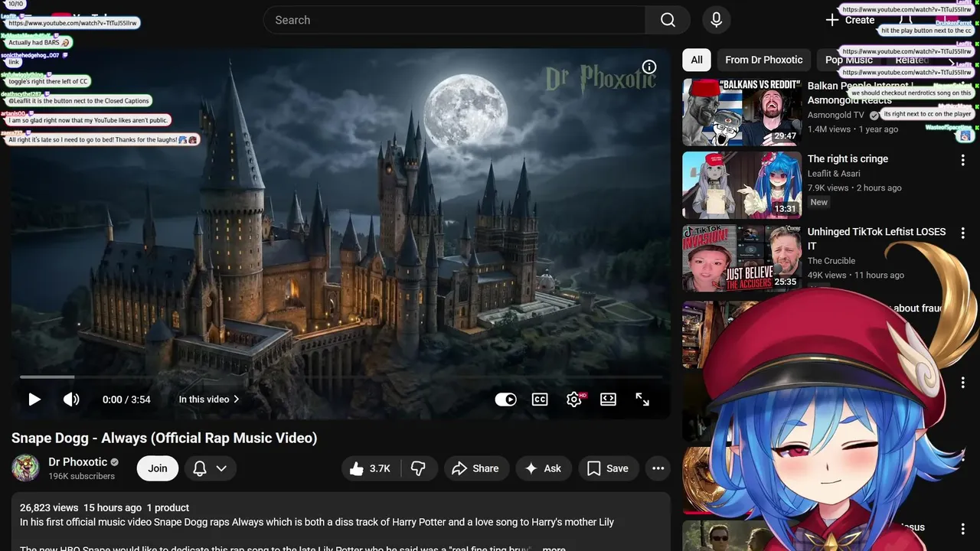Open options for 'The right is cringe'
980x551 pixels.
coord(963,160)
